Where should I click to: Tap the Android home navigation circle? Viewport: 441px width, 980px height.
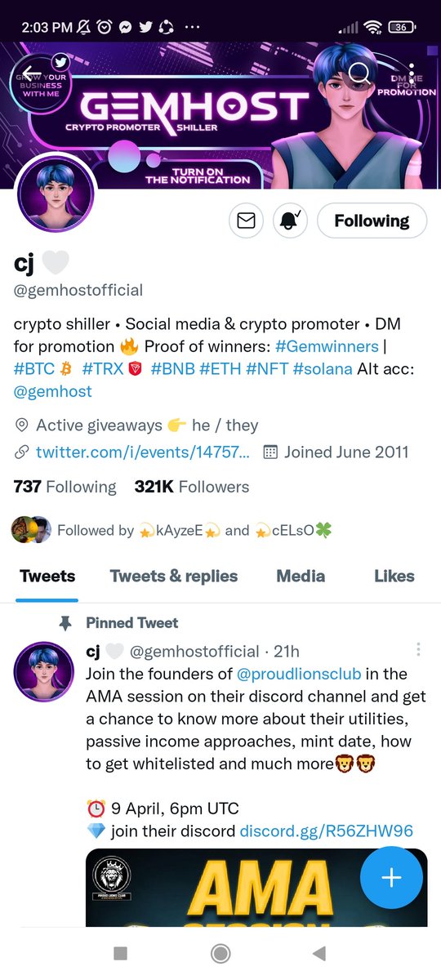(220, 953)
